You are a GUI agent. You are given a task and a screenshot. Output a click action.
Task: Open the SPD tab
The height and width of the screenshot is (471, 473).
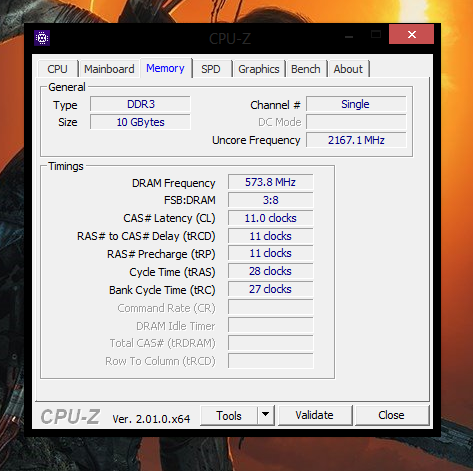[211, 69]
